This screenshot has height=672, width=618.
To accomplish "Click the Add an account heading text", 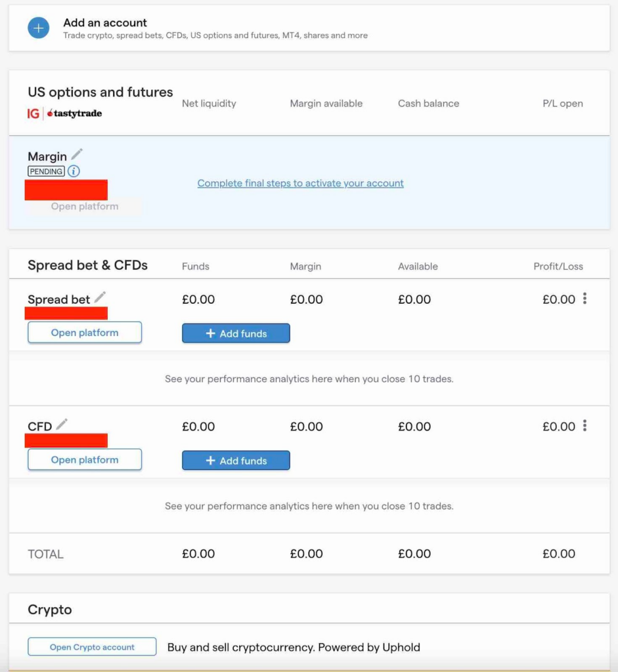I will (x=105, y=23).
